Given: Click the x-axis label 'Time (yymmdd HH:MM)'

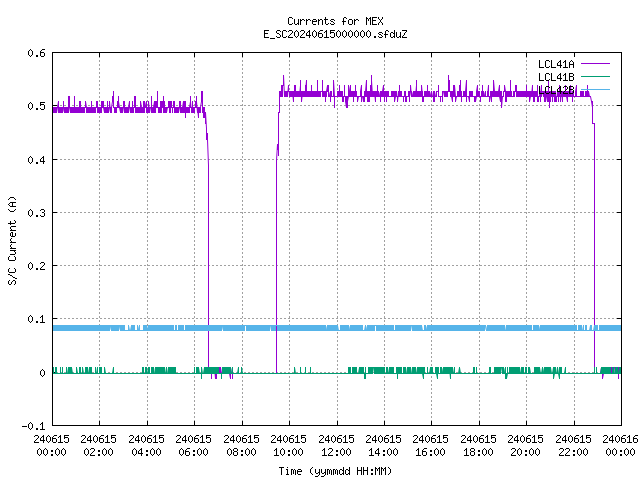Looking at the screenshot, I should point(335,471).
